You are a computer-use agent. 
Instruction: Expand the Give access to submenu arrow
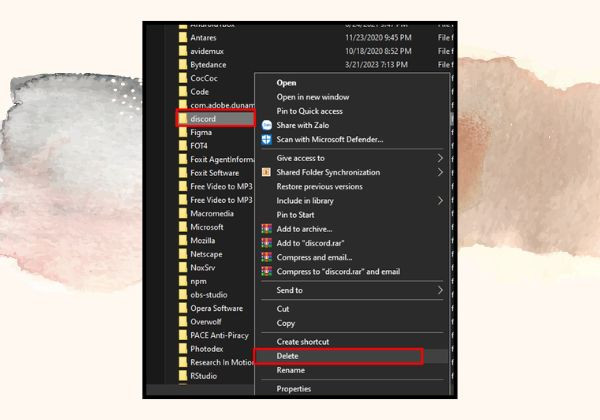tap(440, 158)
